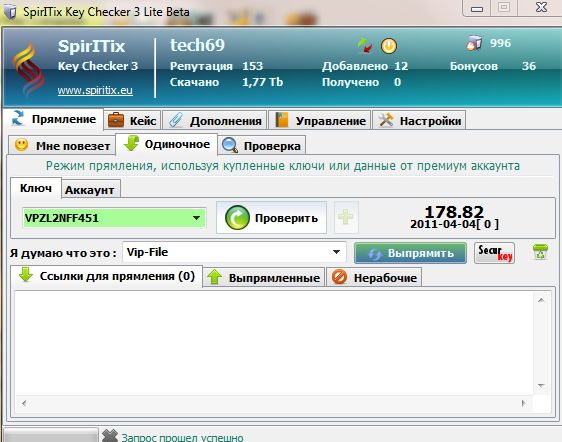Open the Дополнения tab

215,121
